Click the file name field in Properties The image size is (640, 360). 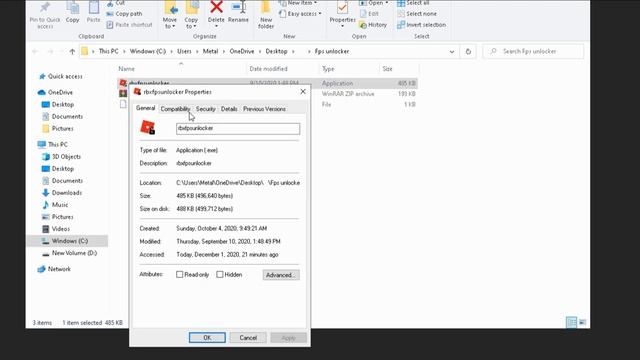[238, 129]
